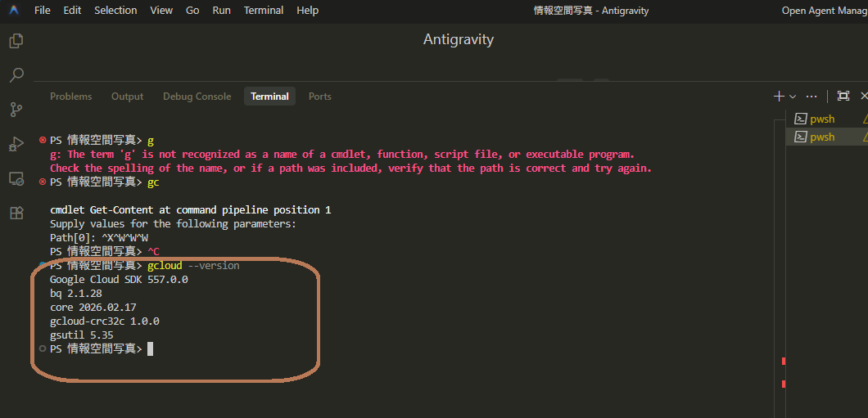Click the 'Google Cloud SDK 557.0.0' line
The height and width of the screenshot is (418, 868).
[x=119, y=279]
